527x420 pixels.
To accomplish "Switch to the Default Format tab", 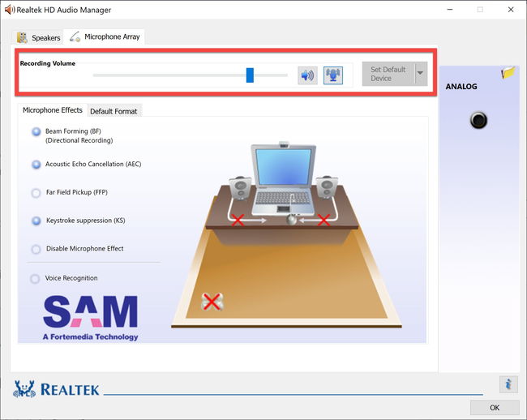I will coord(114,111).
